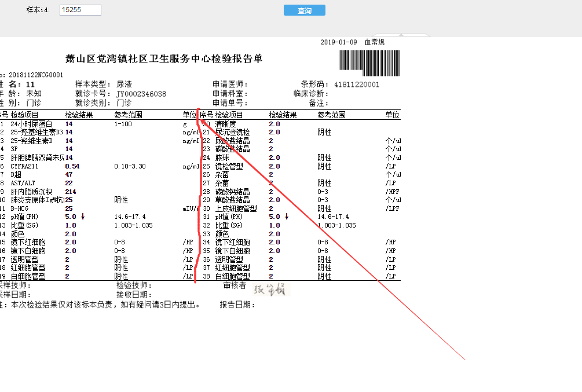Click the 接收日期 label
Viewport: 582px width, 392px height.
[x=134, y=295]
